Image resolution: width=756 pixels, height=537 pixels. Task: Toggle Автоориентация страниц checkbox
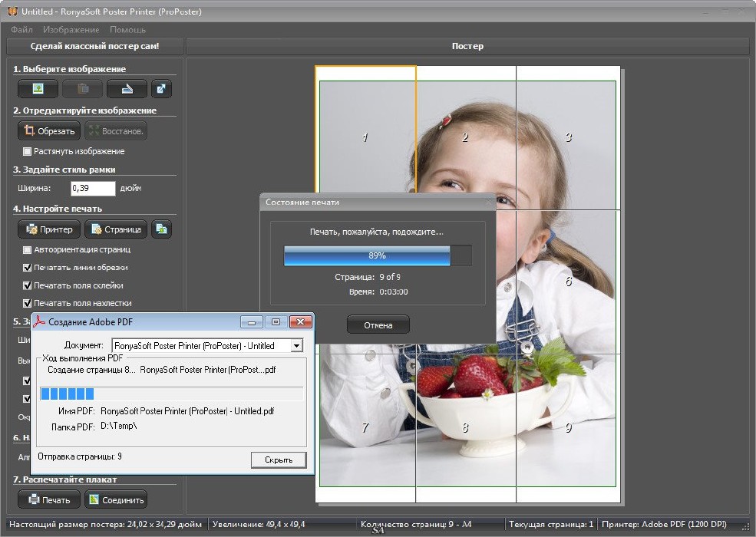click(x=28, y=249)
